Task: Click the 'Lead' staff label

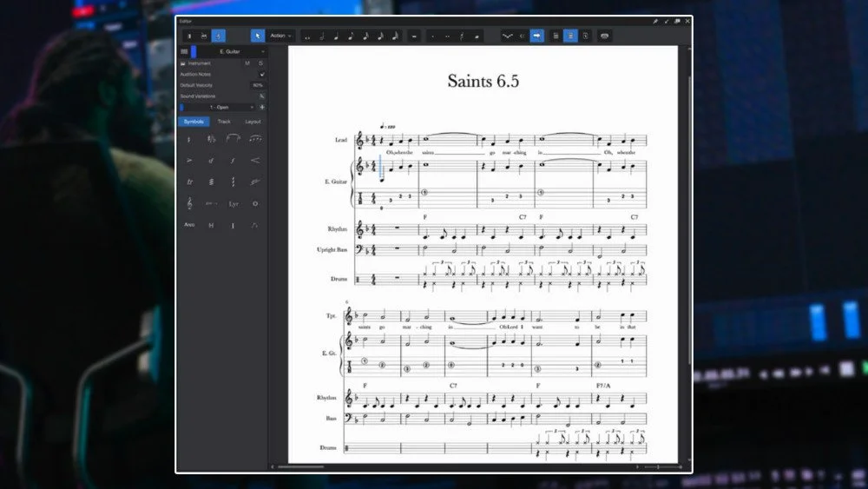Action: click(x=341, y=140)
